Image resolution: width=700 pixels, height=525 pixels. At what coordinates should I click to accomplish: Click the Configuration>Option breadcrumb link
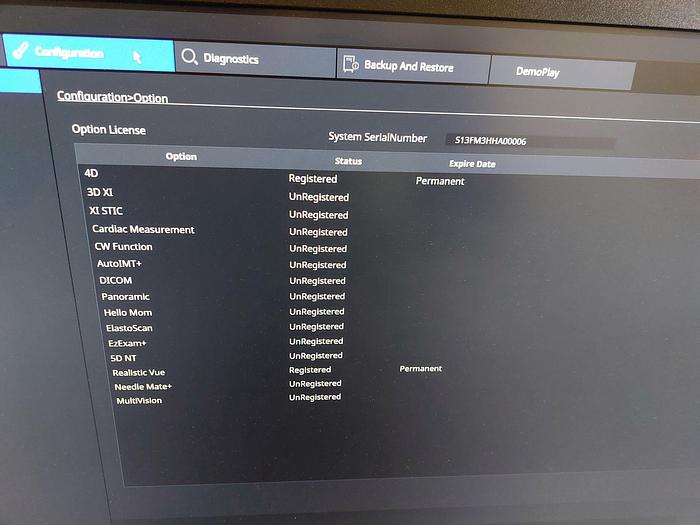click(x=112, y=98)
